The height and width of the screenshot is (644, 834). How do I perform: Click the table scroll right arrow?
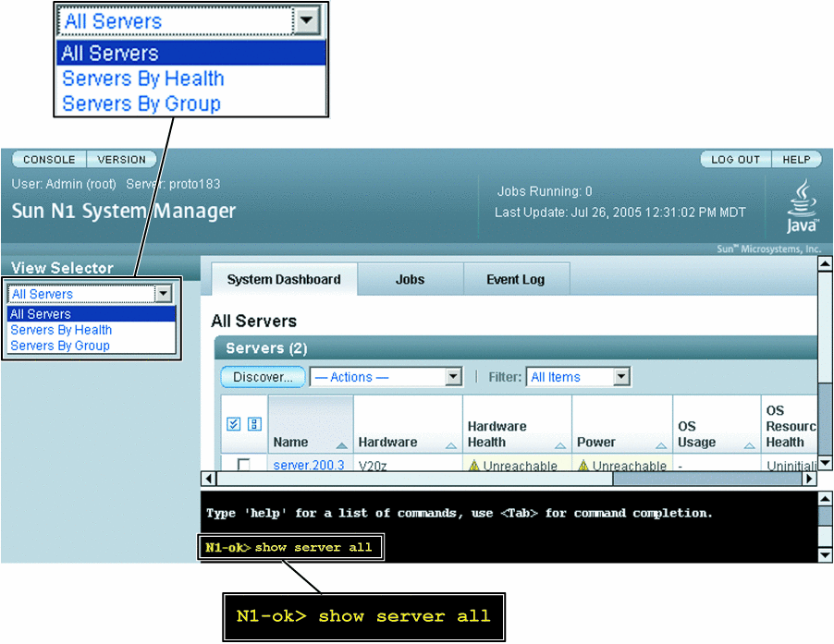[x=810, y=479]
